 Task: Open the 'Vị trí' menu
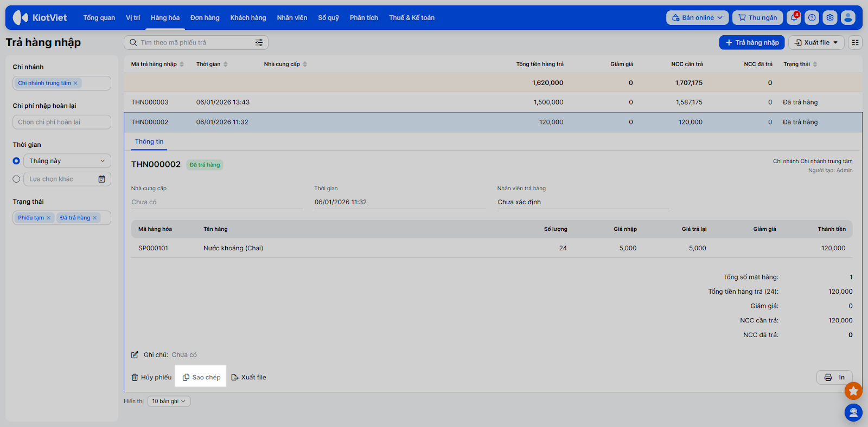click(133, 18)
